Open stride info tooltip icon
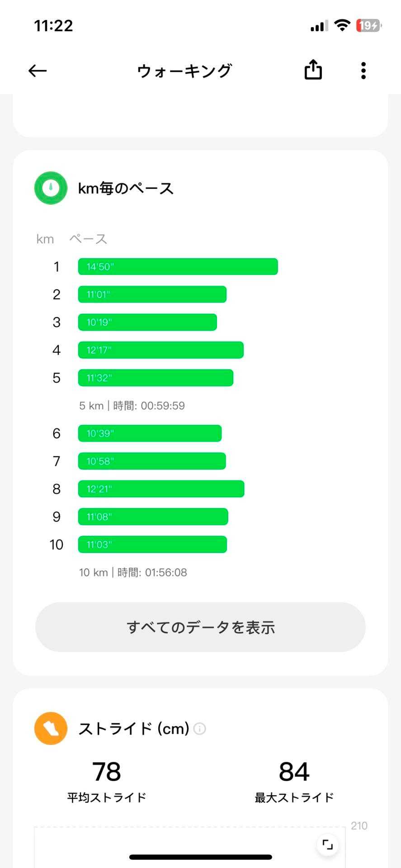Screen dimensions: 401x868 199,729
